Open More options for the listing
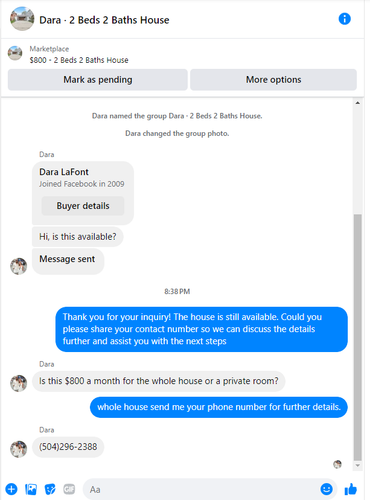This screenshot has height=500, width=370. pyautogui.click(x=273, y=80)
